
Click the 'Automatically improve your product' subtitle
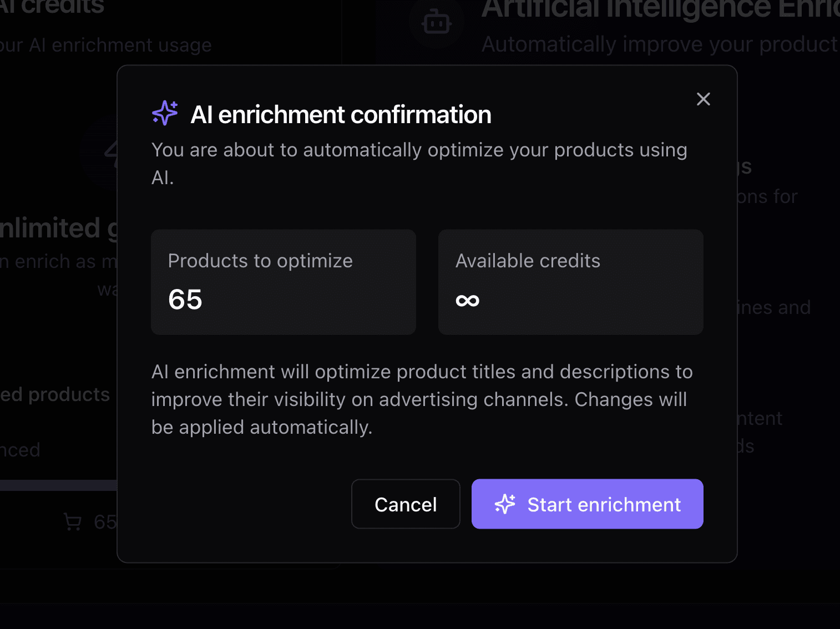tap(659, 44)
